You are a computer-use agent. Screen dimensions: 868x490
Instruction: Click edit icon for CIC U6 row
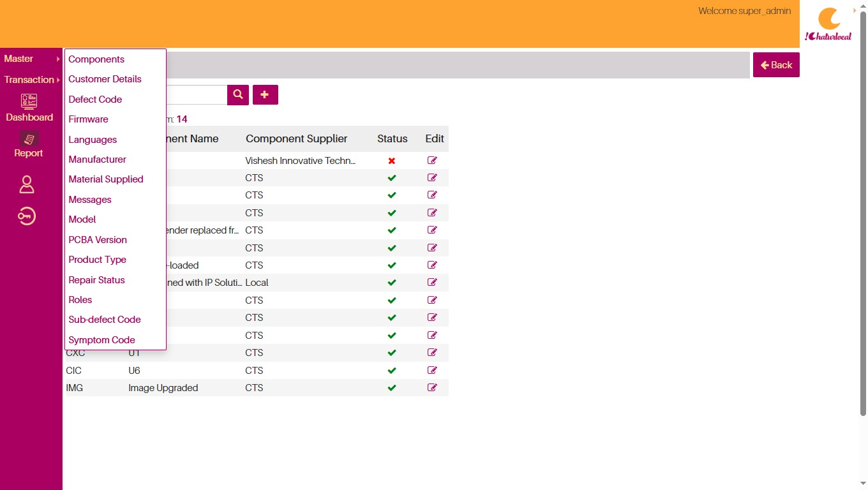[432, 370]
